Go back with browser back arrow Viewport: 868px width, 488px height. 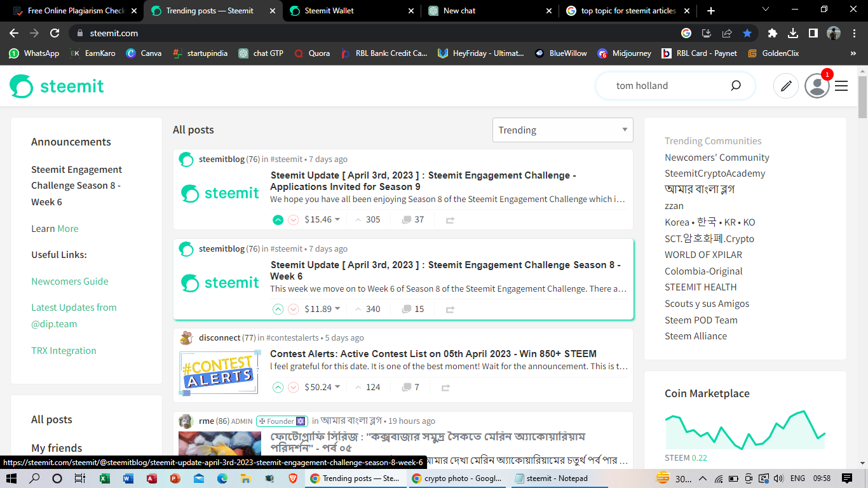(14, 33)
